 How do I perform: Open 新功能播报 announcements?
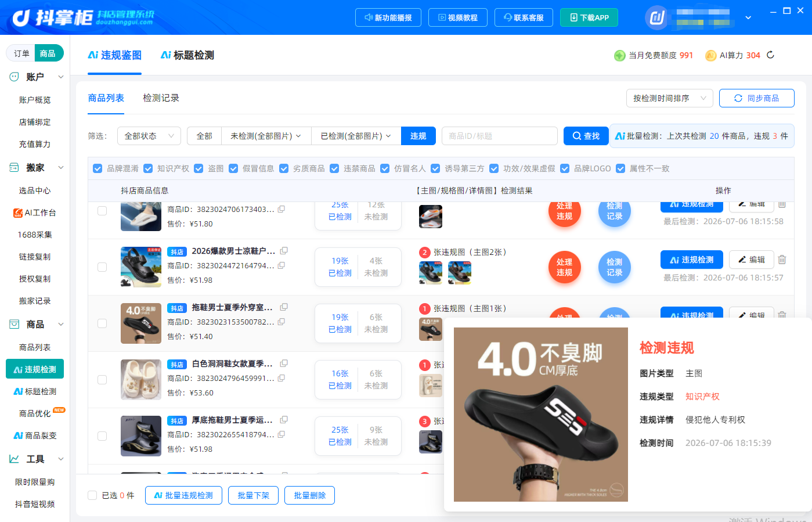pos(388,17)
